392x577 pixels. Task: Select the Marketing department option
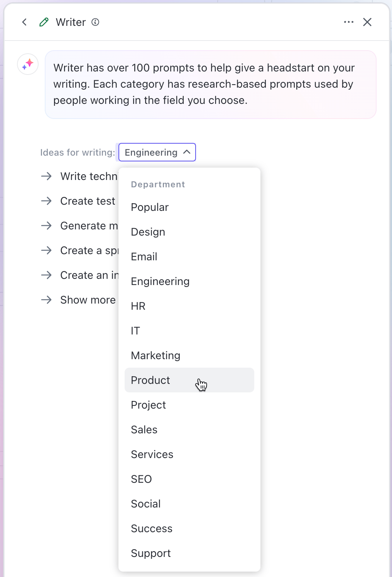click(155, 355)
